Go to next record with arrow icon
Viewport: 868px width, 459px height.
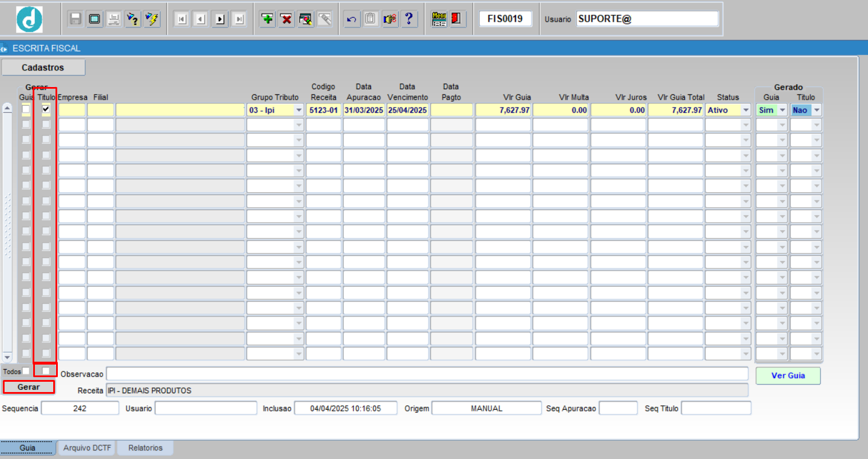[220, 19]
